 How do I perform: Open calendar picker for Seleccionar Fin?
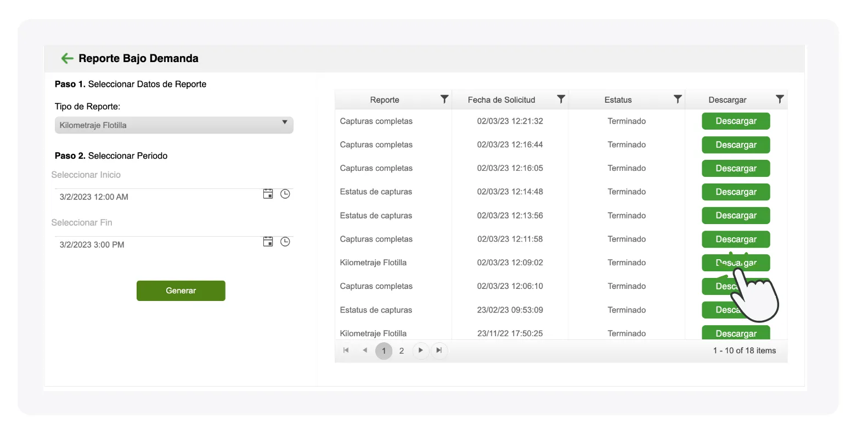point(268,242)
